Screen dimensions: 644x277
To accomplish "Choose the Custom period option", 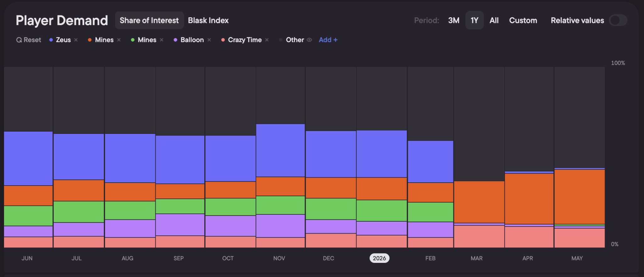I will 523,20.
